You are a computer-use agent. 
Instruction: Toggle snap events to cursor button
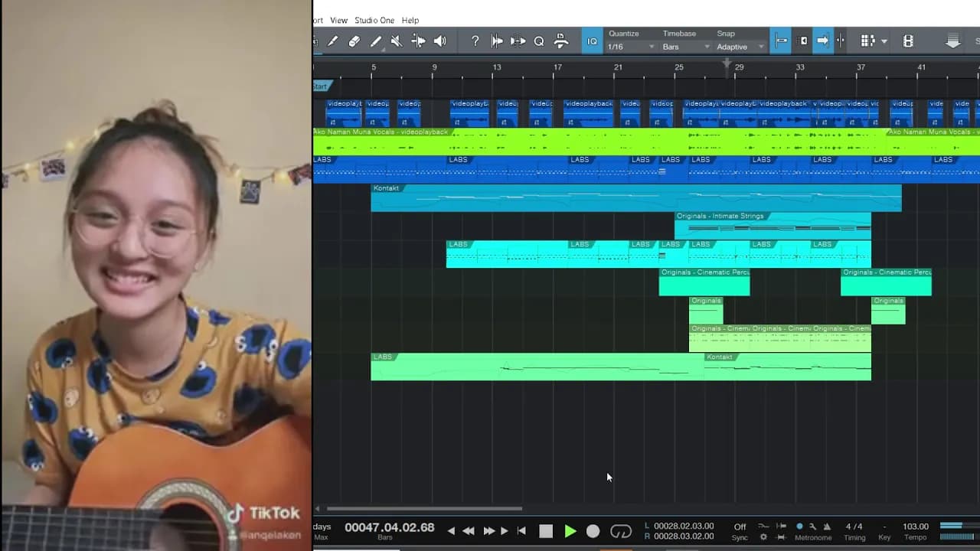803,41
